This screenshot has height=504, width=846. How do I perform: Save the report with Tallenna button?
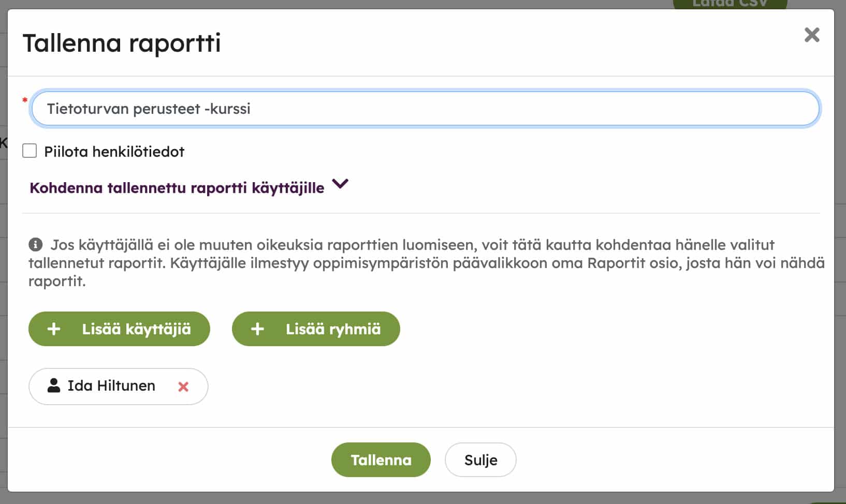(x=381, y=459)
